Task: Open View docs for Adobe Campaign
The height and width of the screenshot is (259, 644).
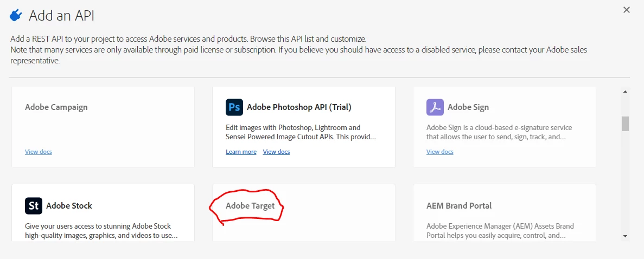Action: point(38,152)
